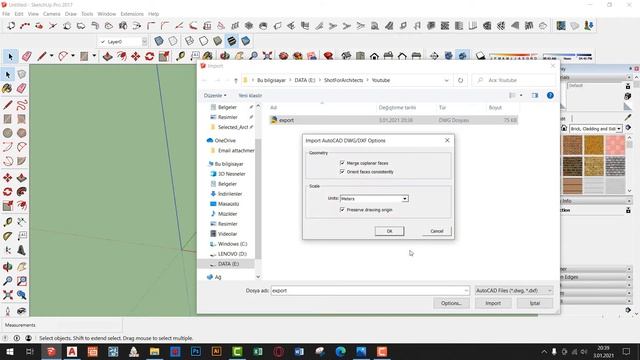Select the export DWG file row
Image resolution: width=640 pixels, height=360 pixels.
[393, 120]
